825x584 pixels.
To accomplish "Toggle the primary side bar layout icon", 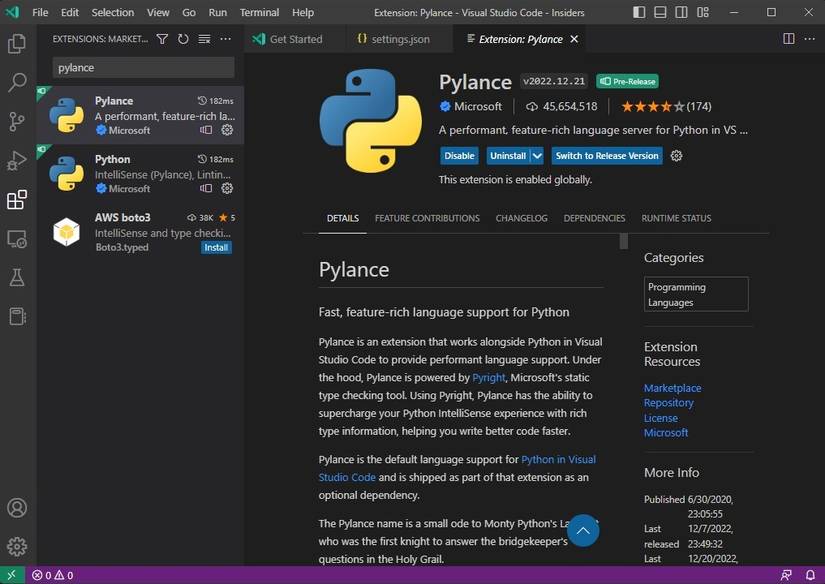I will (x=641, y=12).
